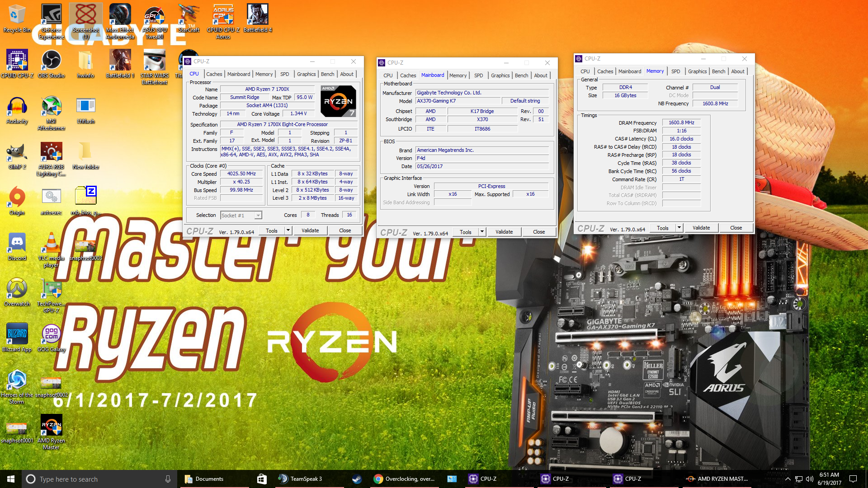Open ASUS GPU Tweak II shortcut
The height and width of the screenshot is (488, 868).
154,22
